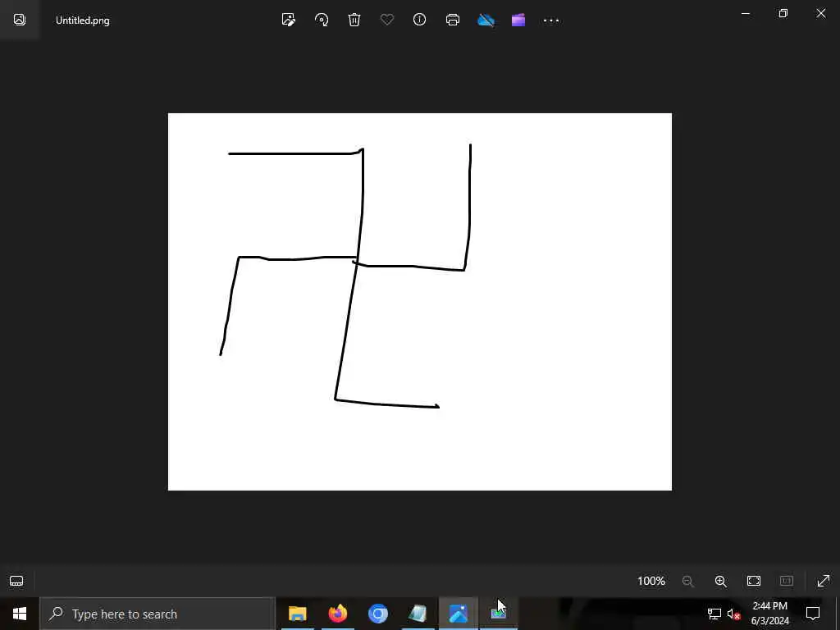Launch Firefox from the taskbar
The height and width of the screenshot is (630, 840).
pyautogui.click(x=337, y=614)
